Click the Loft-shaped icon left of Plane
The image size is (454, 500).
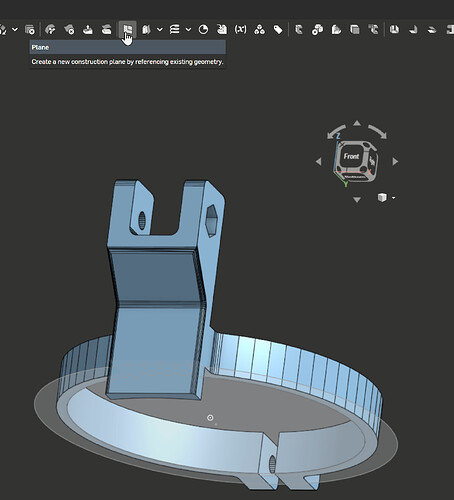(x=106, y=30)
